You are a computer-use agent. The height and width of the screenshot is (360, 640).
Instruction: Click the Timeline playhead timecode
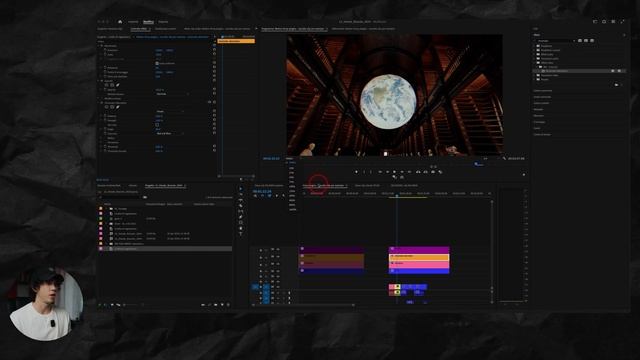(x=262, y=191)
